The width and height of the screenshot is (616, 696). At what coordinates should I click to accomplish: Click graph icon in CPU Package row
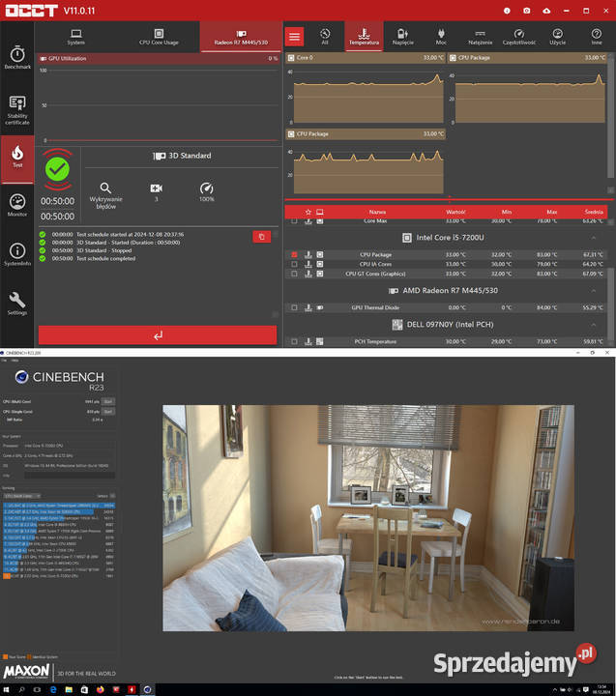click(x=308, y=255)
